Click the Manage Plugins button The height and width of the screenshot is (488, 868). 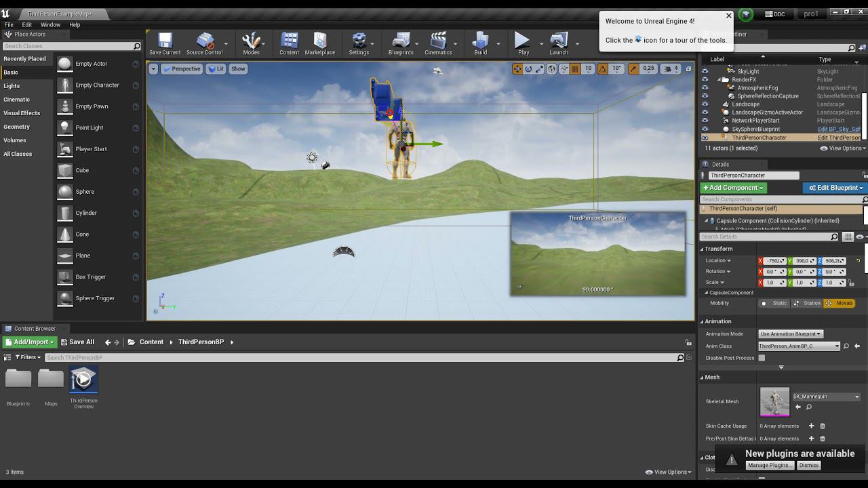click(x=769, y=466)
